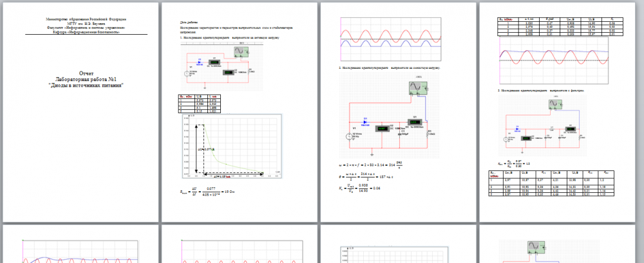
Task: Open the seventh page with the graph grid
Action: tap(399, 244)
